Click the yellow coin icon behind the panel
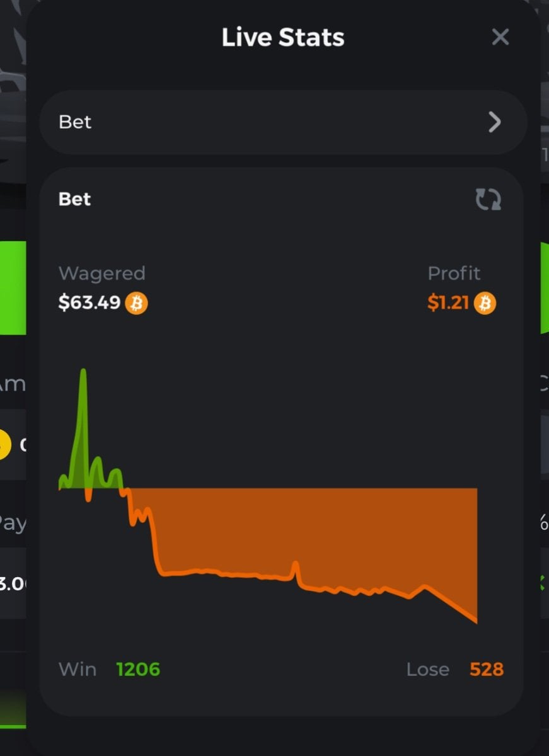The height and width of the screenshot is (756, 549). tap(5, 445)
